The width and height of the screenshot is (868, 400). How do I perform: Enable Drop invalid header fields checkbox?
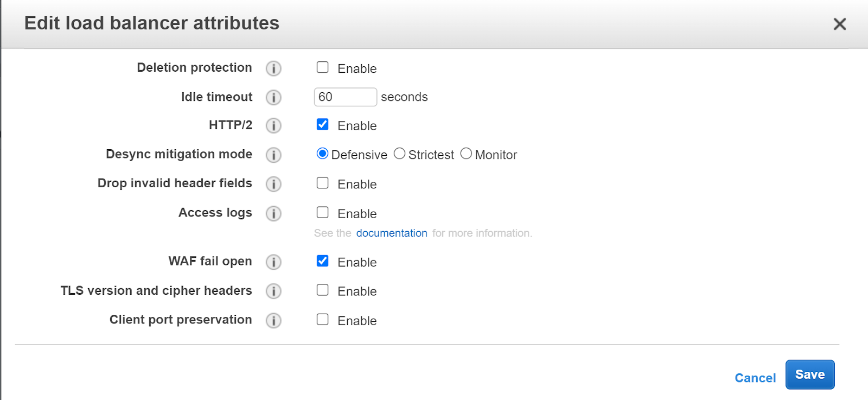tap(323, 183)
